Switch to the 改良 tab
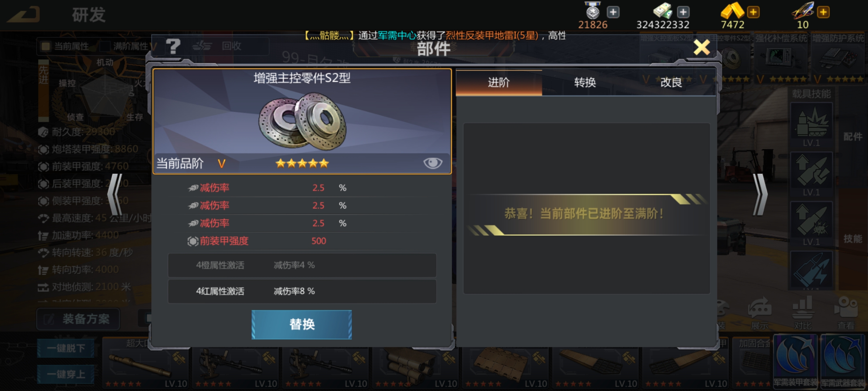 click(671, 83)
